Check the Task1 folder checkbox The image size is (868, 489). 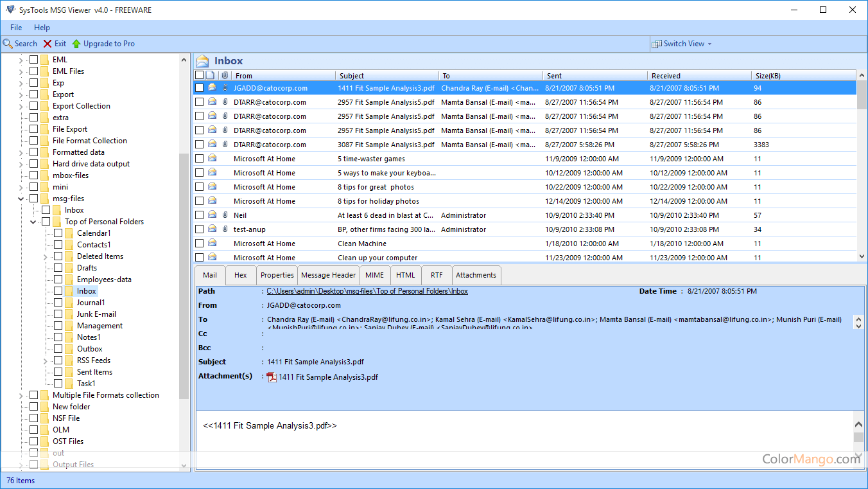point(58,384)
